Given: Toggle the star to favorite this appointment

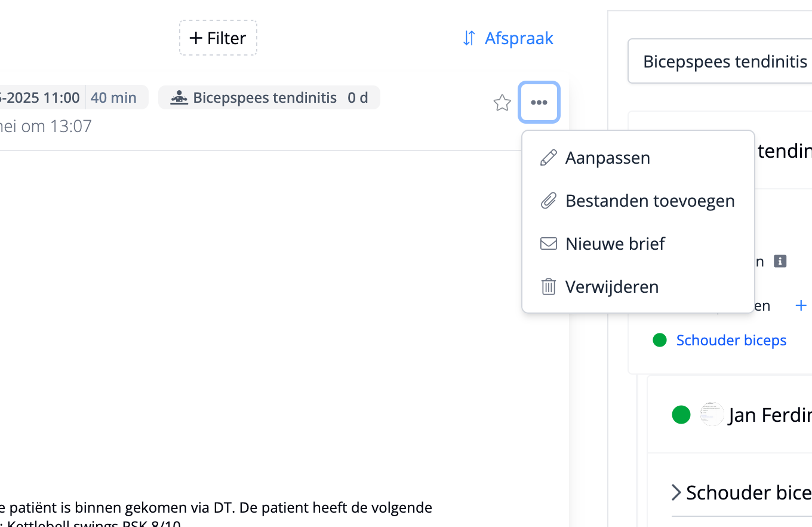Looking at the screenshot, I should pos(502,103).
